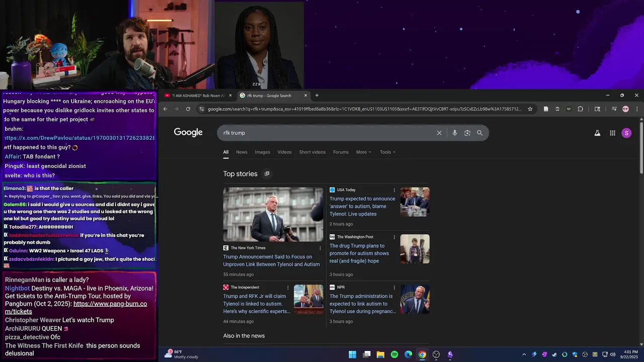Start voice search with the microphone icon
Viewport: 644px width, 362px height.
454,133
